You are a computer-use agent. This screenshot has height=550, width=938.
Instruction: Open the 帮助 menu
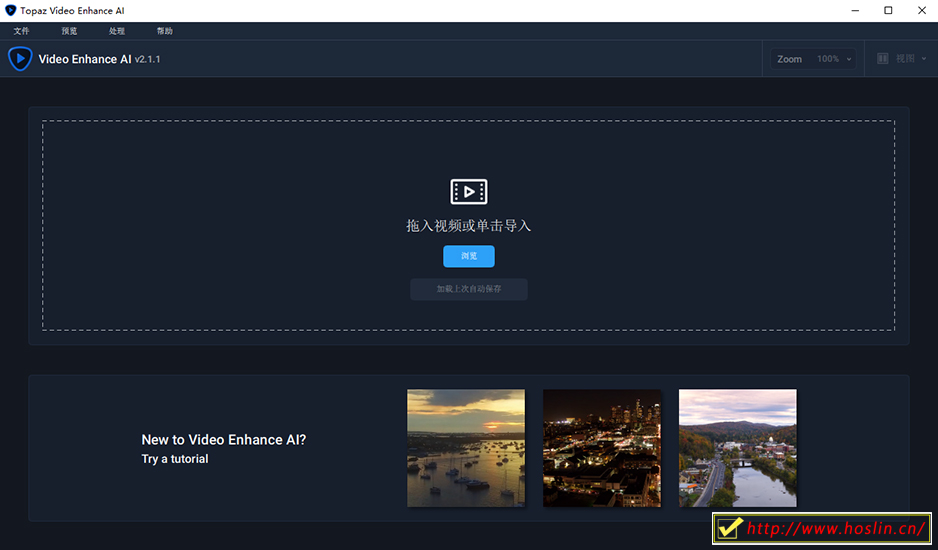point(165,31)
